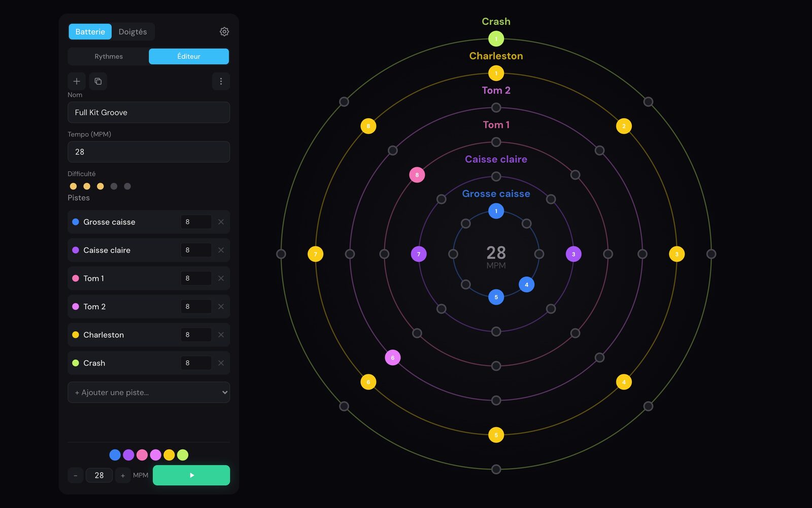Click the Tempo (MPM) input field
This screenshot has height=508, width=812.
click(x=149, y=152)
